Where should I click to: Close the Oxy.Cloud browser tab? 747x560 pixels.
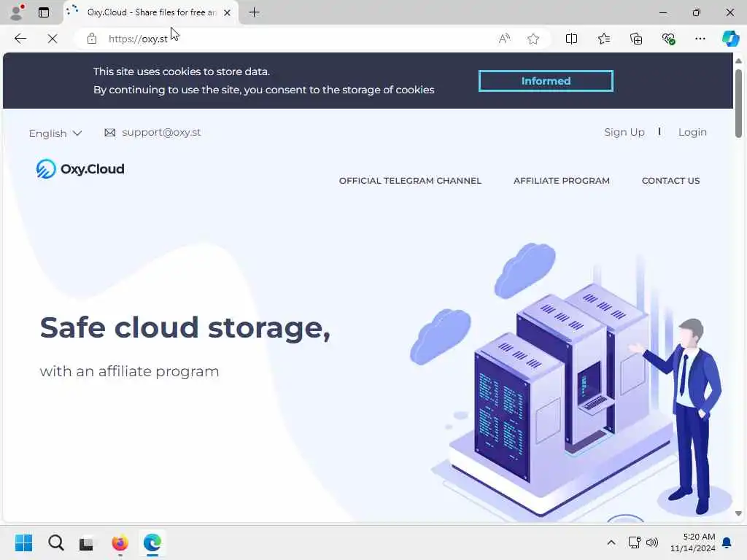coord(228,13)
